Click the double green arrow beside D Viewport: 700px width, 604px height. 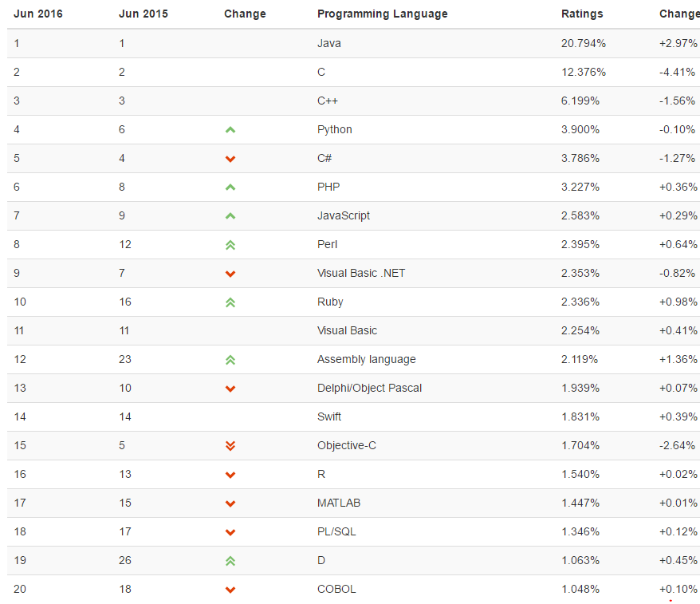(x=230, y=561)
